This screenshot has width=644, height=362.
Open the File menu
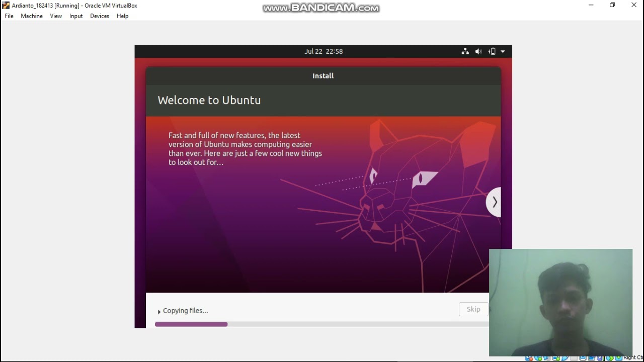tap(9, 16)
